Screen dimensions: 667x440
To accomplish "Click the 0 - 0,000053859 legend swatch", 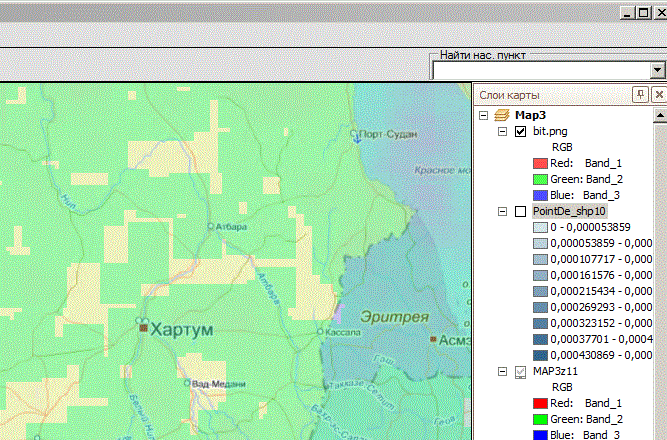I will (540, 227).
